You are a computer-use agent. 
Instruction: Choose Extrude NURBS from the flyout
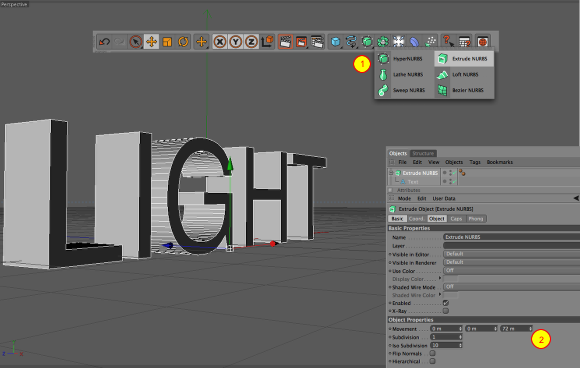pos(463,59)
